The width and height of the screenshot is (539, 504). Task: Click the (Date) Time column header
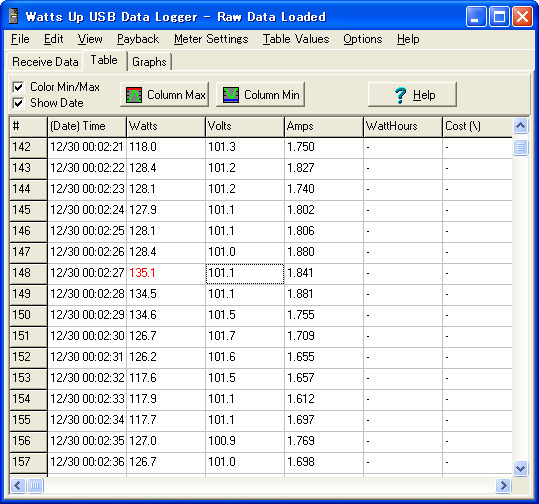(x=87, y=127)
